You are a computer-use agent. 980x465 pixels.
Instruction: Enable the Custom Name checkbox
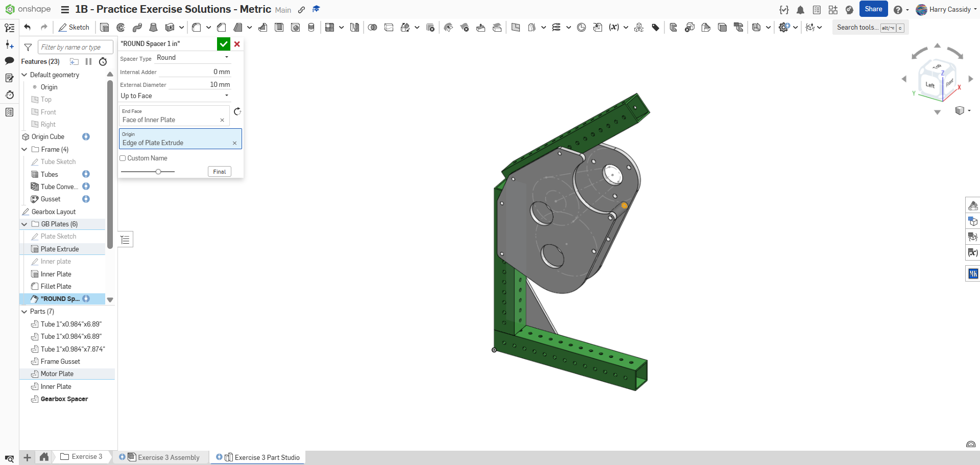[123, 158]
